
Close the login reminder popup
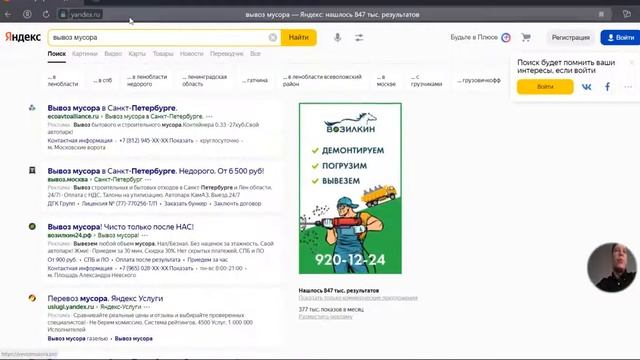[631, 62]
